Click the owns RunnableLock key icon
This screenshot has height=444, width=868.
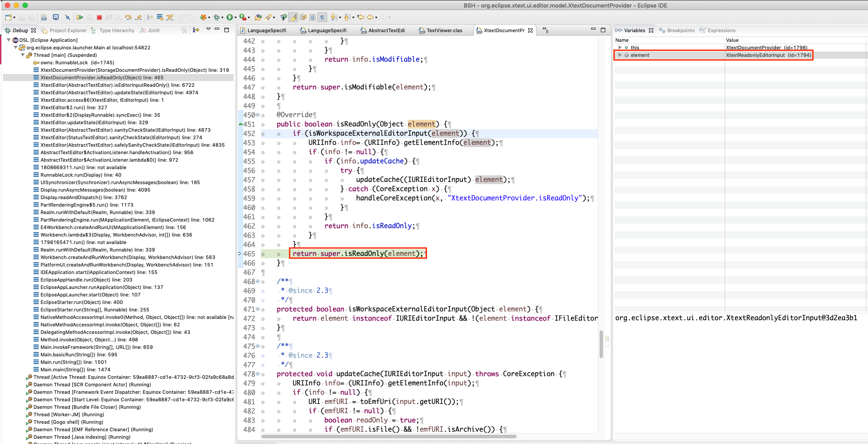[37, 63]
